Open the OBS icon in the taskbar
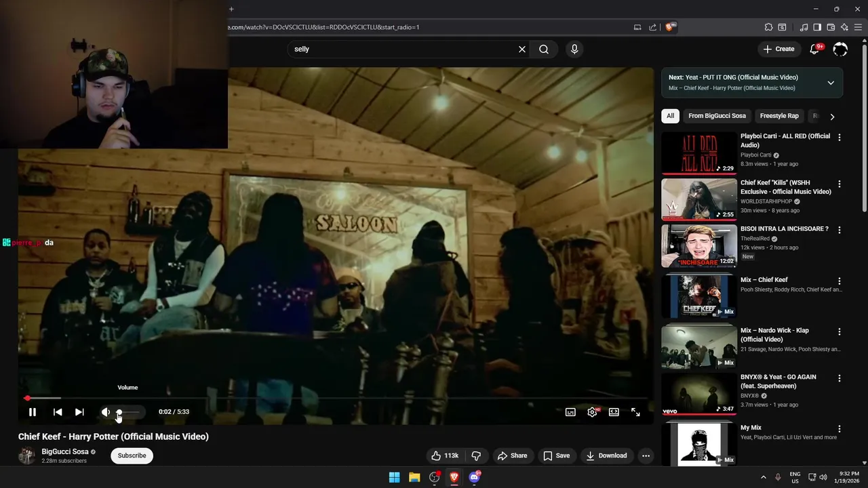Viewport: 868px width, 488px height. coord(435,477)
